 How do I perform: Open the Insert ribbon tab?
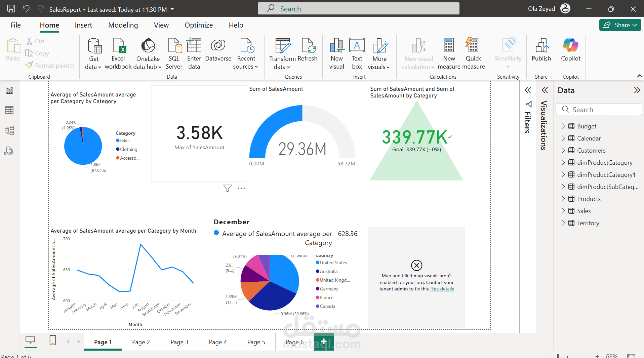(83, 25)
